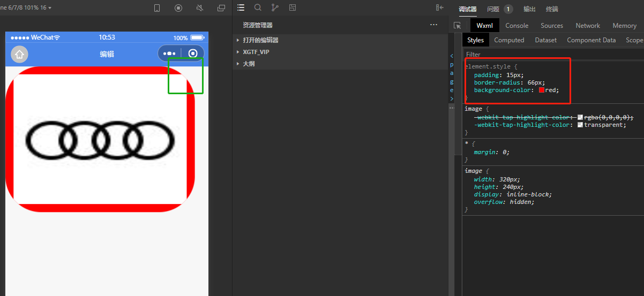Click the display inline-block value
Image resolution: width=644 pixels, height=296 pixels.
click(x=529, y=194)
